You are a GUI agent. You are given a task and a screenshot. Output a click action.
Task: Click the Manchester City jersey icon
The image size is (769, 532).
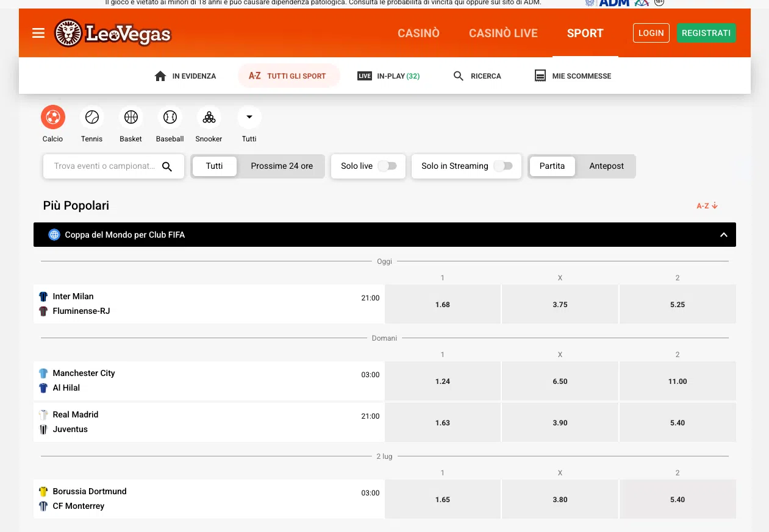click(43, 374)
